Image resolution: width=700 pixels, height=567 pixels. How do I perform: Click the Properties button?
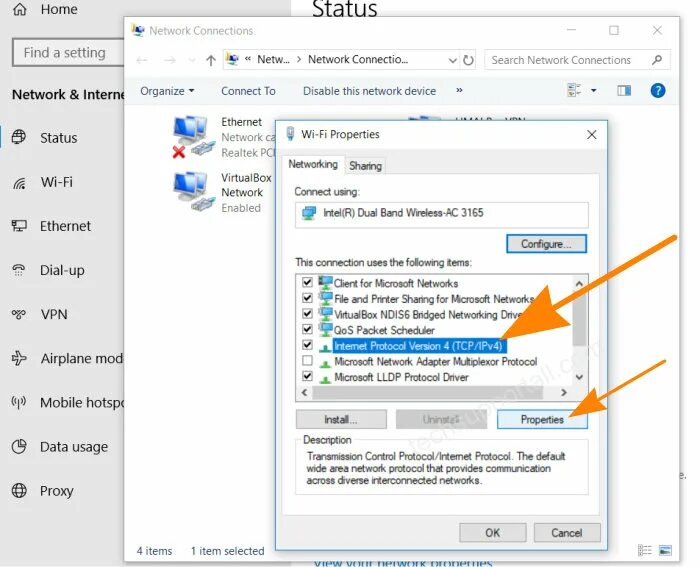[x=542, y=420]
